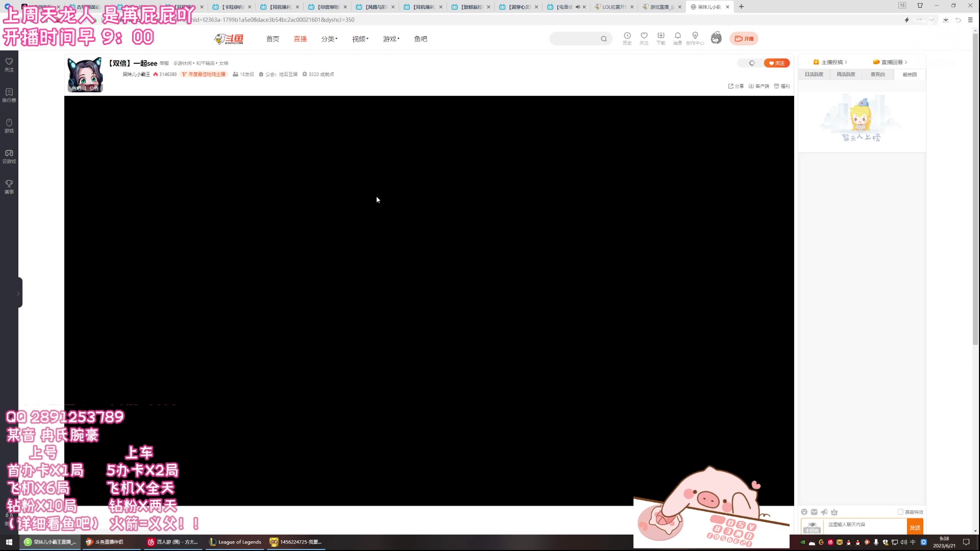Open 关注 in the left sidebar
This screenshot has width=980, height=551.
click(x=9, y=65)
